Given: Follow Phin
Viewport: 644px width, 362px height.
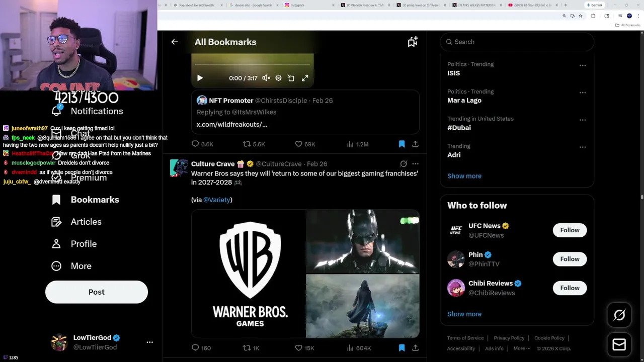Looking at the screenshot, I should click(570, 259).
